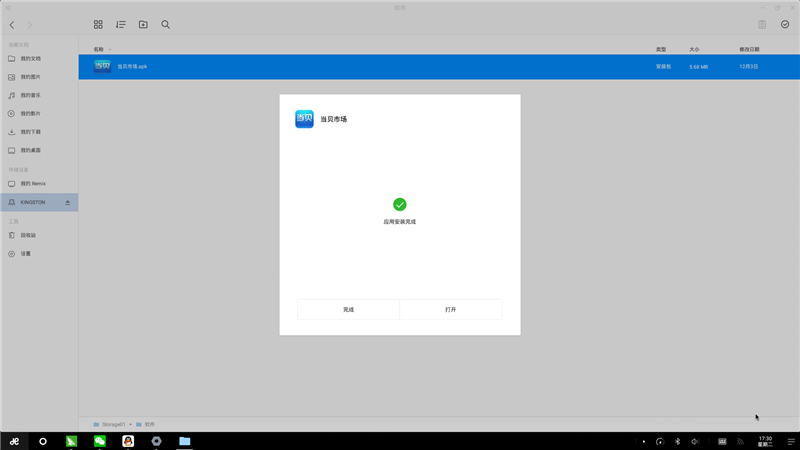Create a new folder via the toolbar icon
This screenshot has width=800, height=450.
tap(143, 24)
